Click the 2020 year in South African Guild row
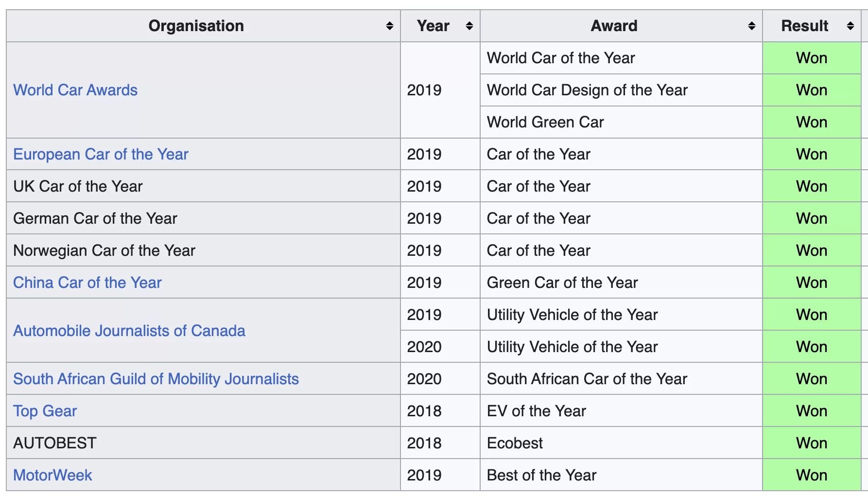Image resolution: width=868 pixels, height=497 pixels. click(x=440, y=379)
